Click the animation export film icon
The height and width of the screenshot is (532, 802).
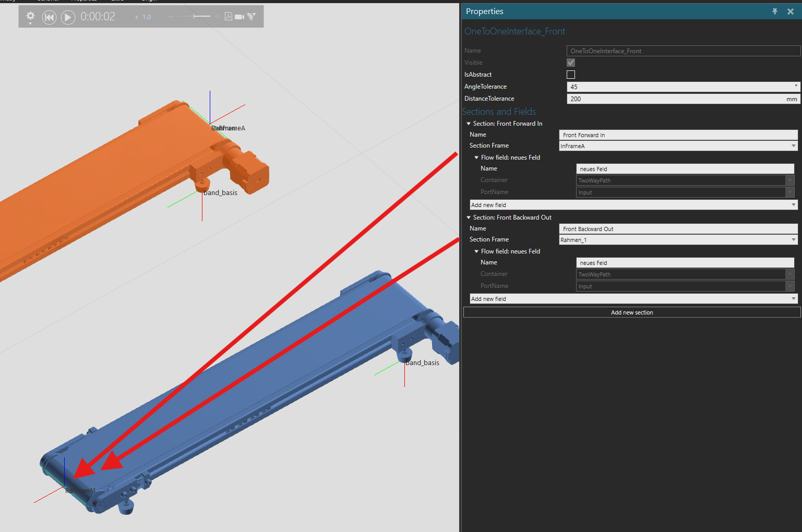click(252, 17)
